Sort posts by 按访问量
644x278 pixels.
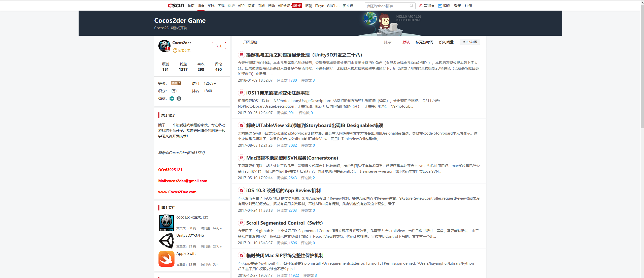(446, 42)
